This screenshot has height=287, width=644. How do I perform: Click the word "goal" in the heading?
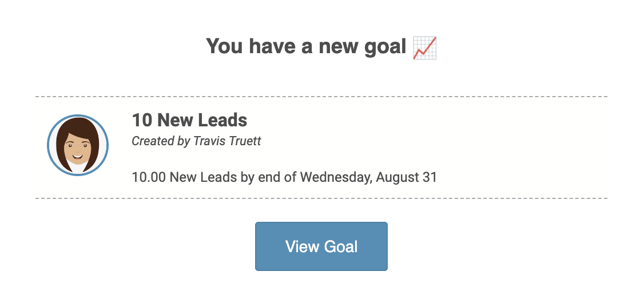click(383, 46)
